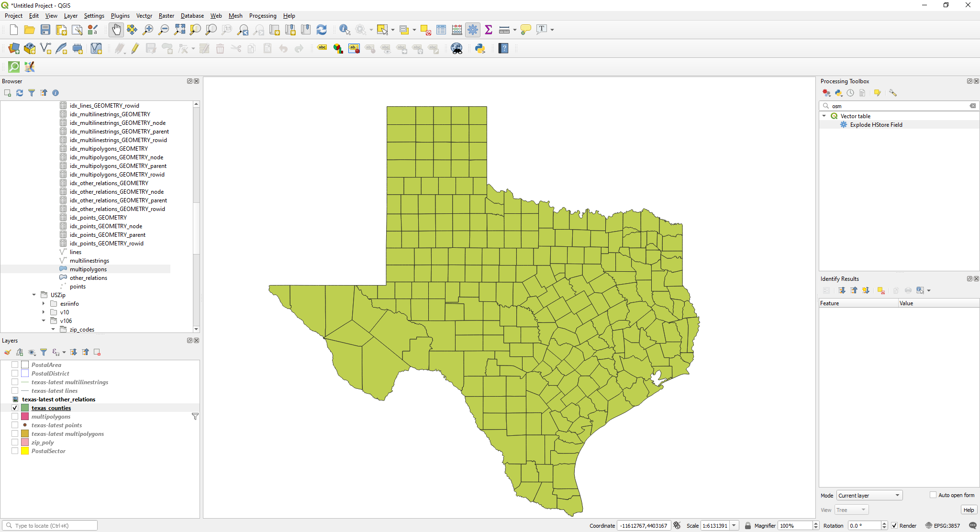
Task: Select the Pan Map hand tool
Action: (116, 30)
